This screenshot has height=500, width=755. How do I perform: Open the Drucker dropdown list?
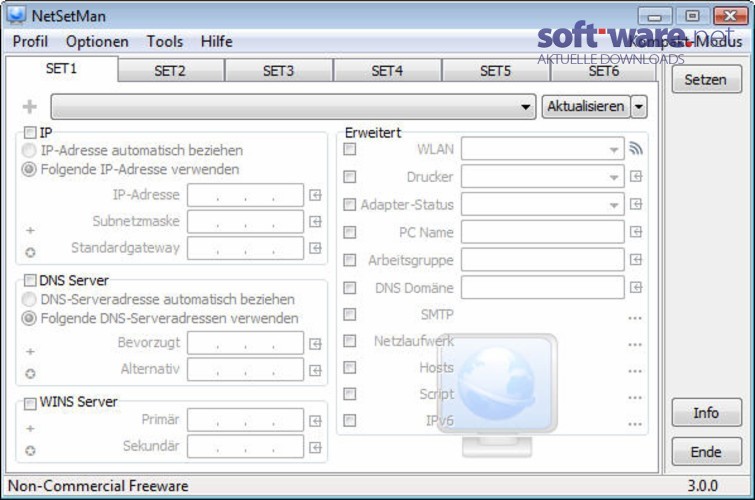coord(543,177)
